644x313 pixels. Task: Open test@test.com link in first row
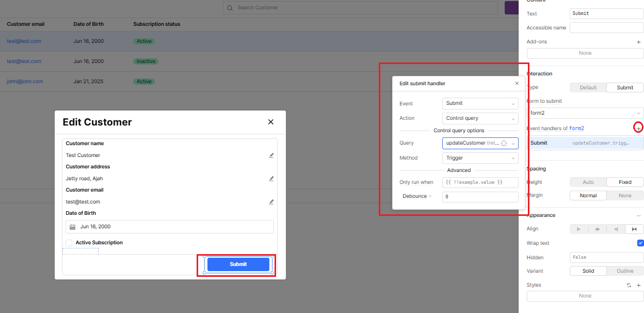pos(24,41)
